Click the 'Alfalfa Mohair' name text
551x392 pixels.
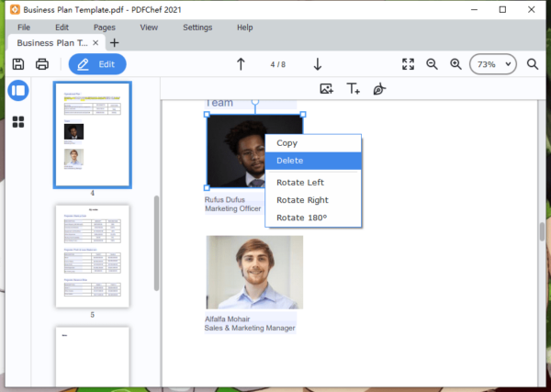(228, 319)
